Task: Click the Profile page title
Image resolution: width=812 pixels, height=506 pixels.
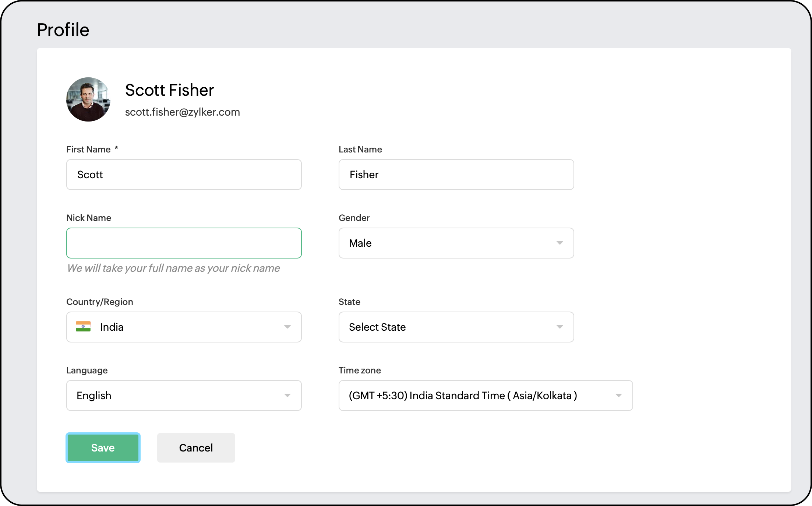Action: (x=63, y=30)
